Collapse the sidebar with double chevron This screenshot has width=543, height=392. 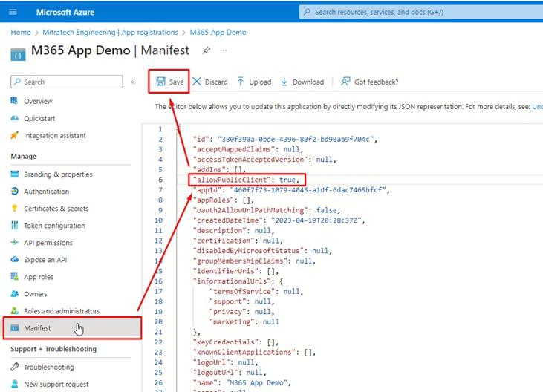click(x=133, y=82)
